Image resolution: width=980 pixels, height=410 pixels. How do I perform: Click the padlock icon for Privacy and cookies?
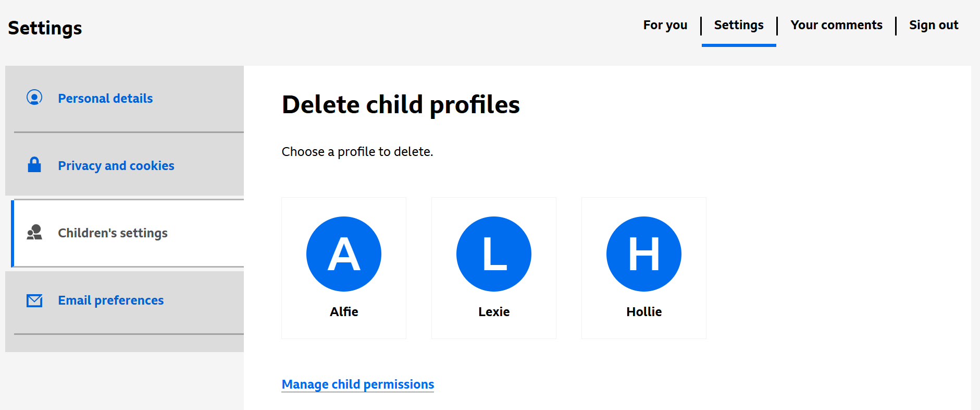34,165
